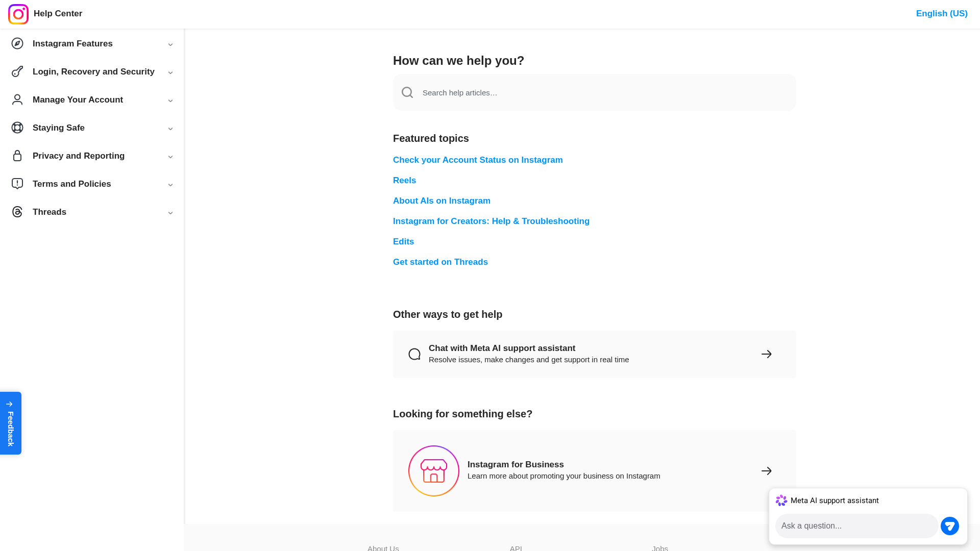Click the Threads logo icon in sidebar
The height and width of the screenshot is (551, 980).
point(17,212)
